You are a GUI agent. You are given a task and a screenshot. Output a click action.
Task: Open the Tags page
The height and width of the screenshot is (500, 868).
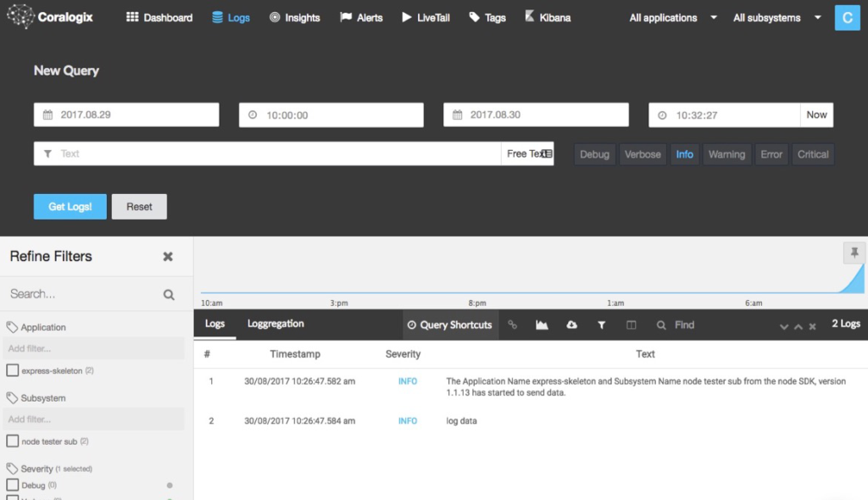487,18
